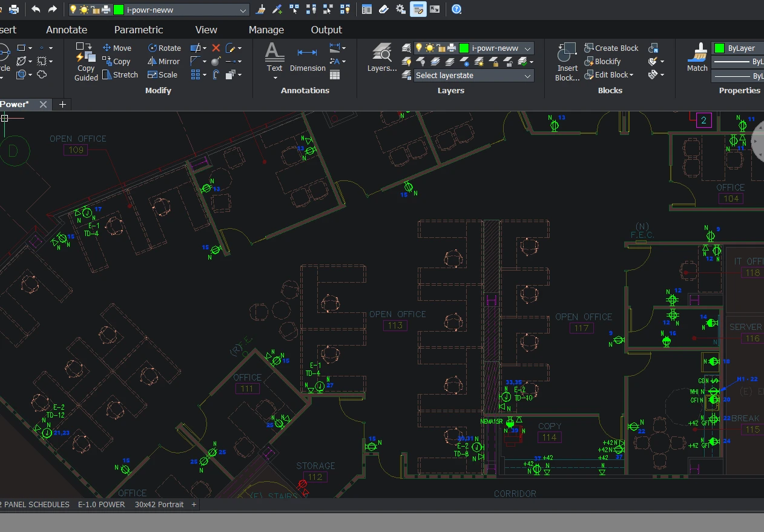Toggle the top toolbar layer freeze sun icon
The image size is (764, 532).
[x=84, y=10]
